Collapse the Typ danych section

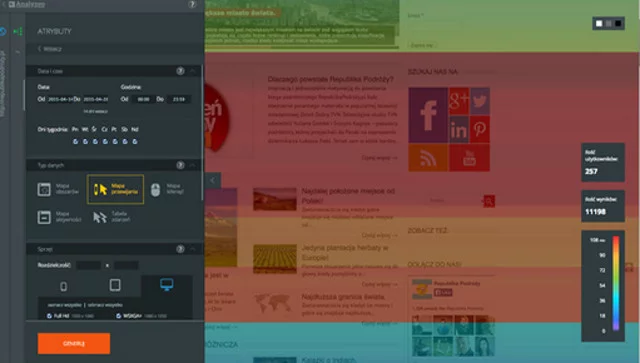tap(193, 165)
